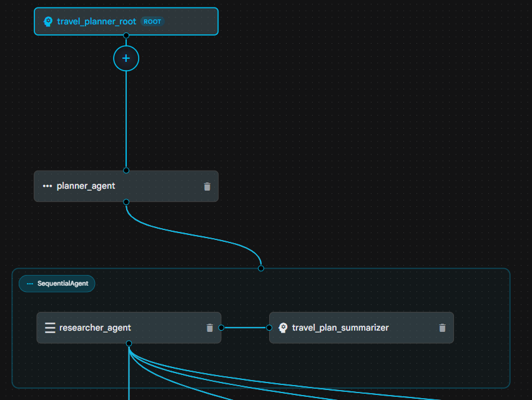Click the travel_plan_summarizer agent icon
The height and width of the screenshot is (400, 532).
pos(283,327)
